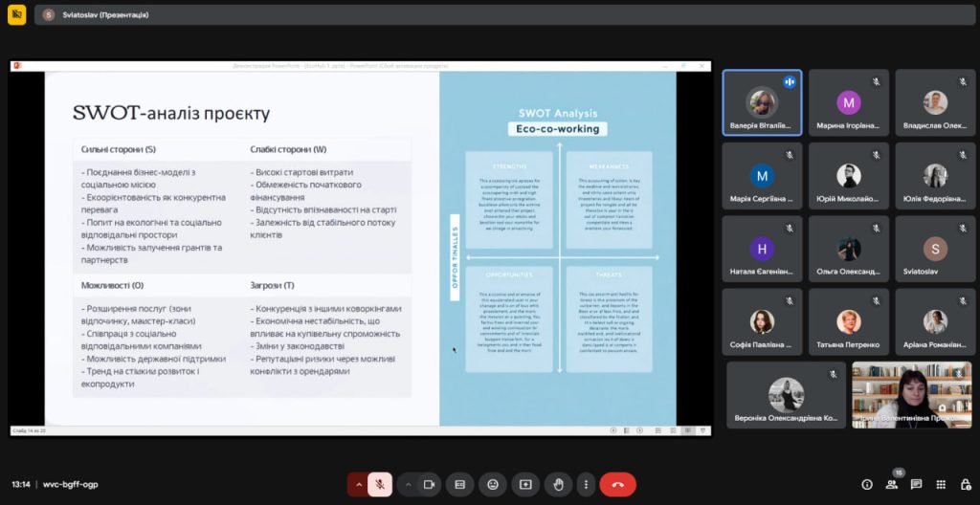Click the yellow icon in top-left corner
The height and width of the screenshot is (505, 980).
coord(16,15)
